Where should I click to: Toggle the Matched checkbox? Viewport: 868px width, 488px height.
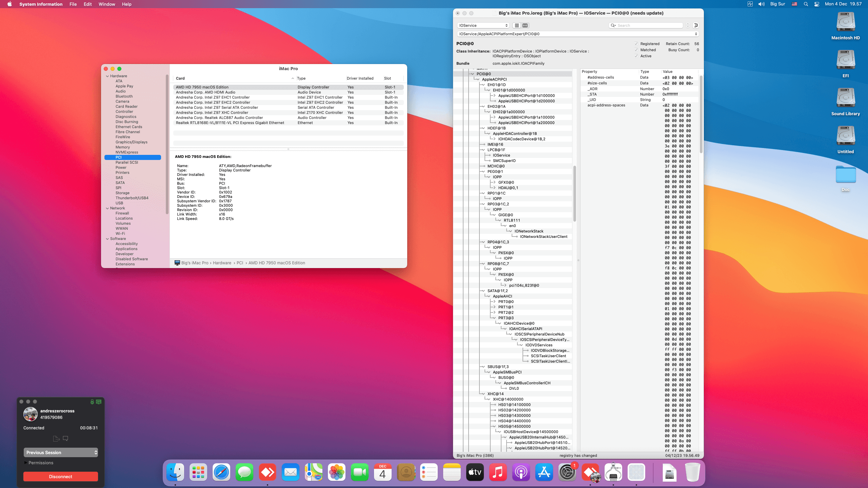pyautogui.click(x=636, y=50)
